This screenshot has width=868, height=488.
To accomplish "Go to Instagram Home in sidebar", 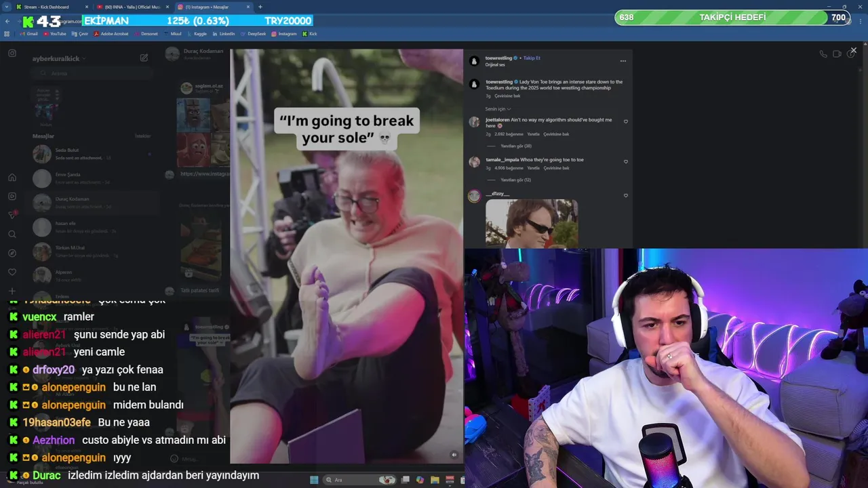I will coord(12,178).
